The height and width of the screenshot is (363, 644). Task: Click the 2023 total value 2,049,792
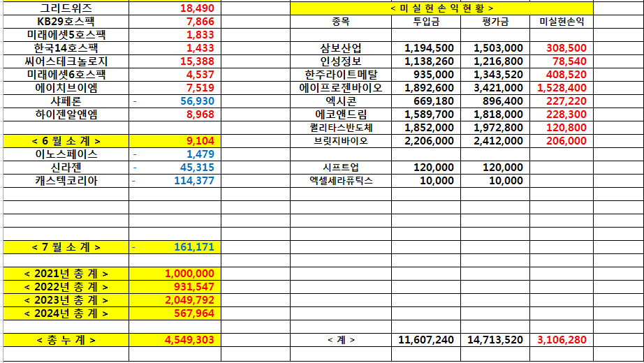190,300
